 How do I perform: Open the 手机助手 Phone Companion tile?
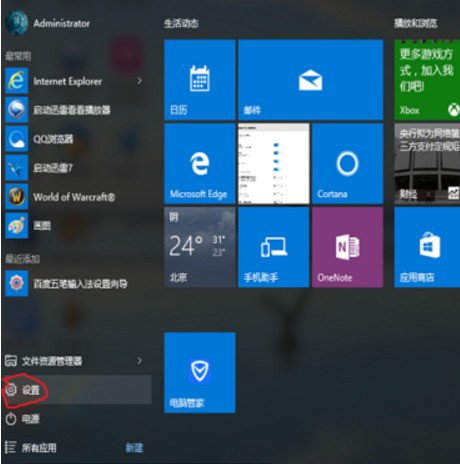pyautogui.click(x=274, y=247)
